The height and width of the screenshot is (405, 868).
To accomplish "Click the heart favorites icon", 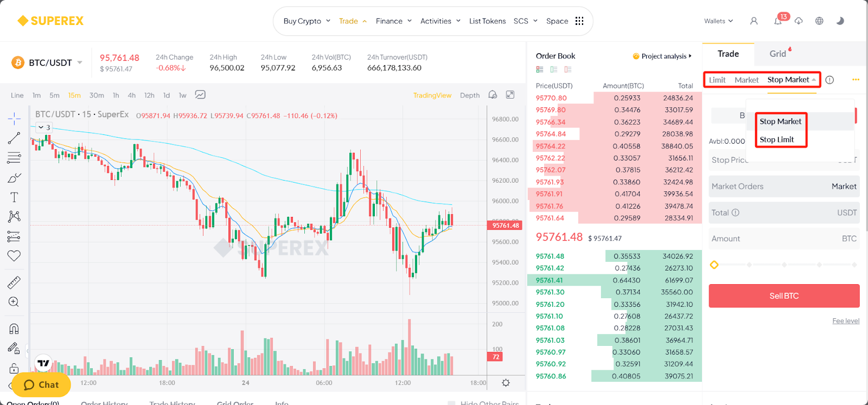I will tap(14, 255).
